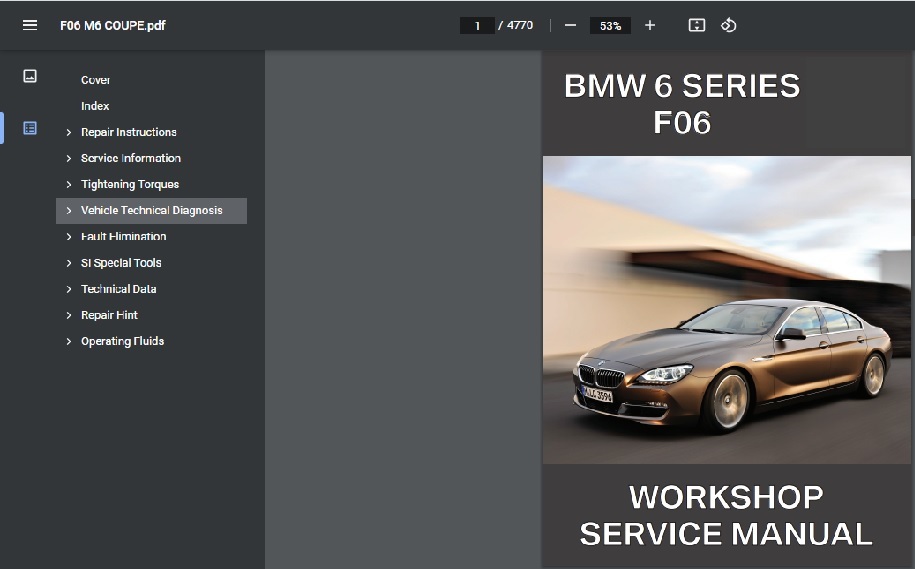The height and width of the screenshot is (569, 915).
Task: Expand the Operating Fluids chevron
Action: coord(69,341)
